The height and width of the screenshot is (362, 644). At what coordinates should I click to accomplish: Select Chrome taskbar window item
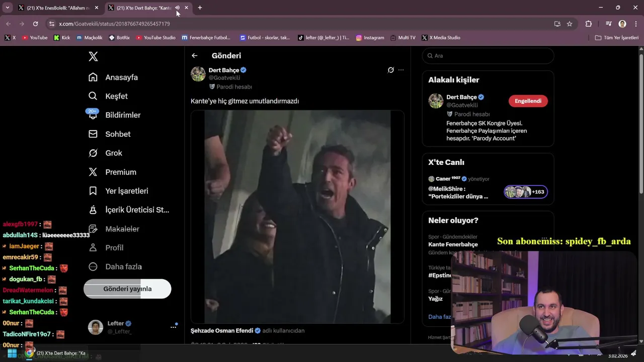[55, 353]
